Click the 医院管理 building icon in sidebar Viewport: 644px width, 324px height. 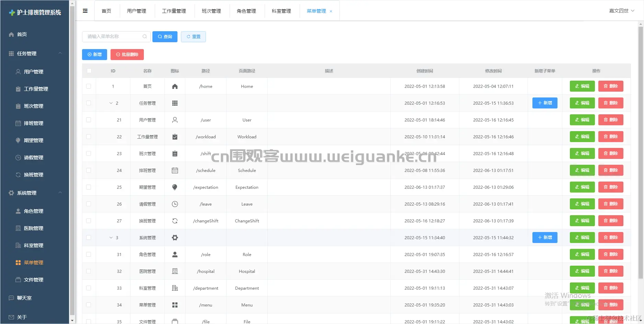pos(18,228)
